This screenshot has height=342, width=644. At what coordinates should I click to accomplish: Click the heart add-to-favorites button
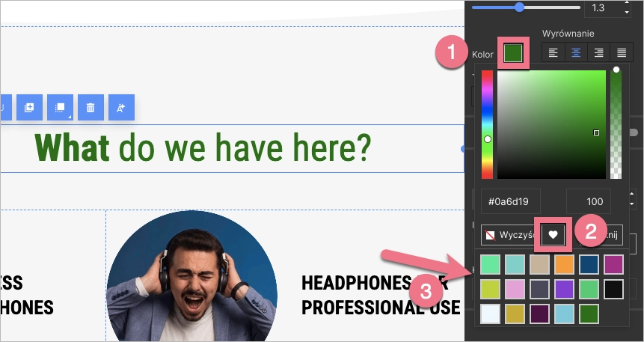tap(553, 234)
